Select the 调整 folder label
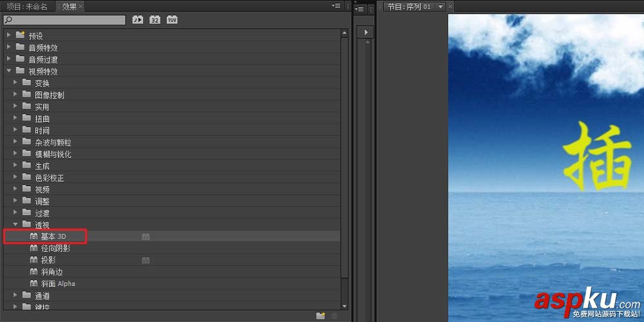This screenshot has width=644, height=322. pyautogui.click(x=42, y=201)
